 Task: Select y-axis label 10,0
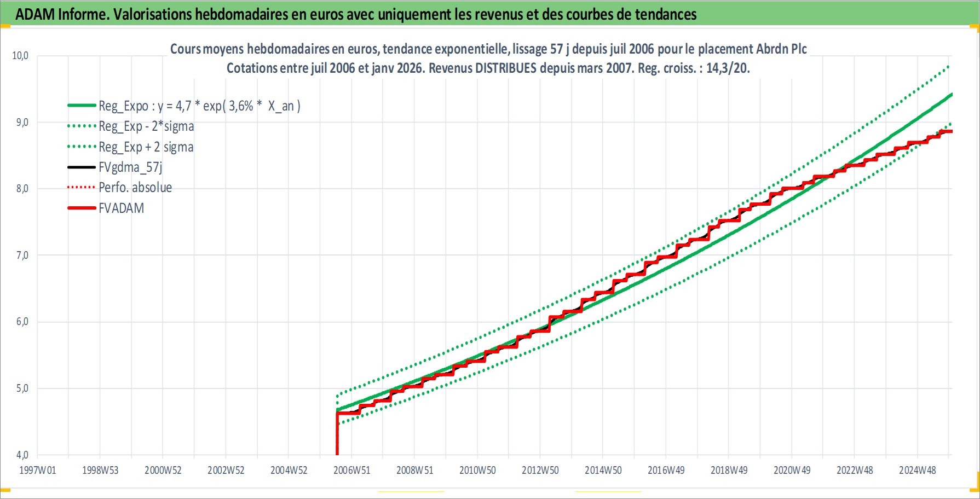tap(20, 56)
